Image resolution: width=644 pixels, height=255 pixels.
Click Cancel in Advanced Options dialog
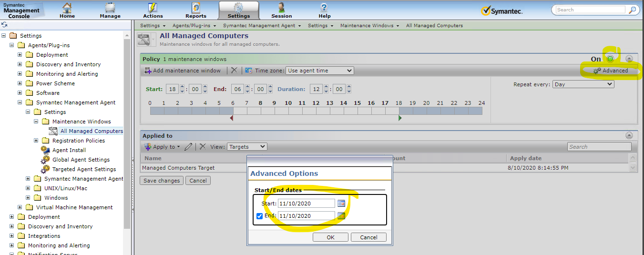tap(368, 237)
